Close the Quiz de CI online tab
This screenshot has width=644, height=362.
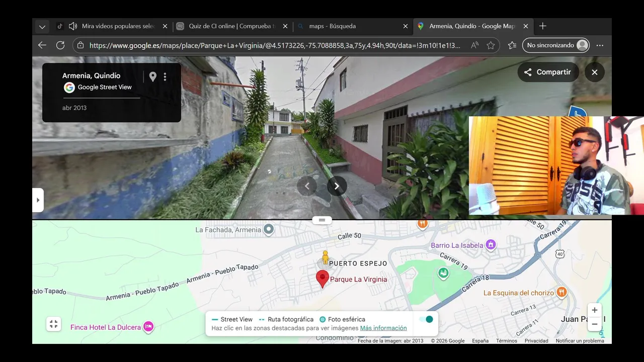click(285, 26)
